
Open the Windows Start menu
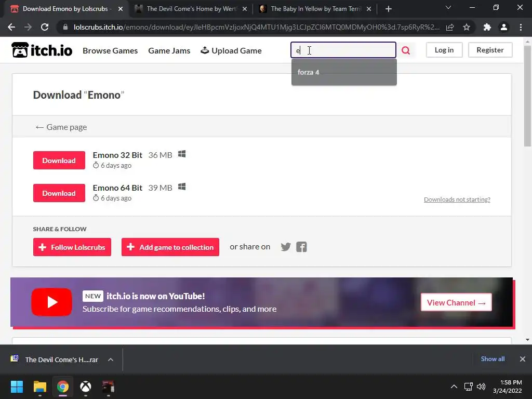point(17,387)
